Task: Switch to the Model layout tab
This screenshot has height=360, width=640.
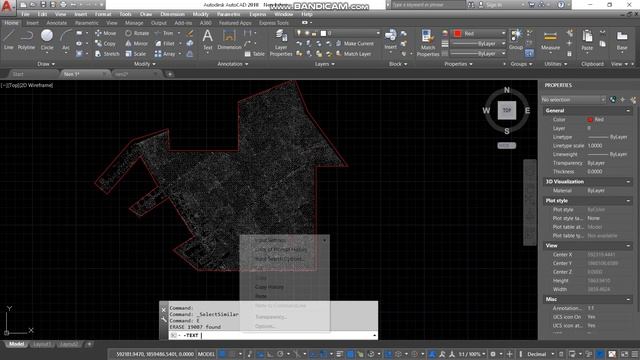Action: 16,344
